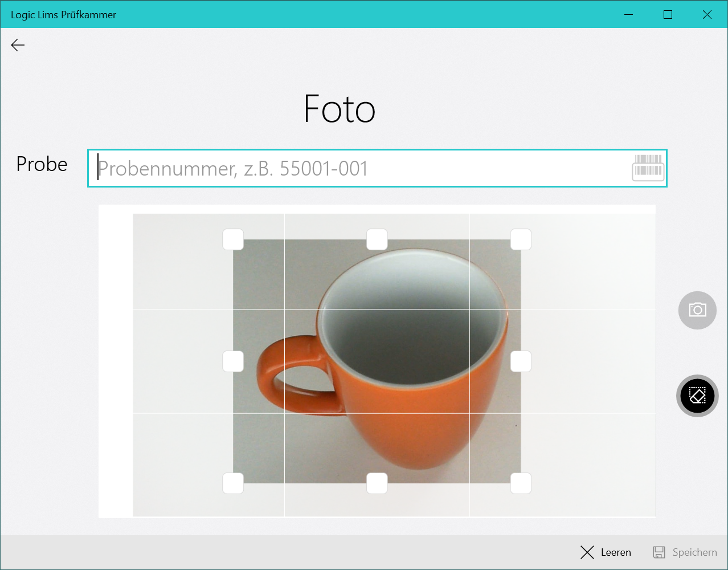Image resolution: width=728 pixels, height=570 pixels.
Task: Click the Probe field label
Action: (x=42, y=164)
